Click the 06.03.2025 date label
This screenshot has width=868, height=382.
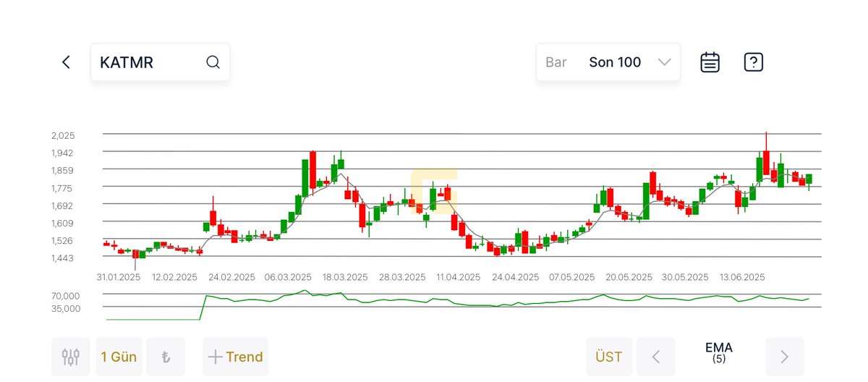pyautogui.click(x=288, y=277)
